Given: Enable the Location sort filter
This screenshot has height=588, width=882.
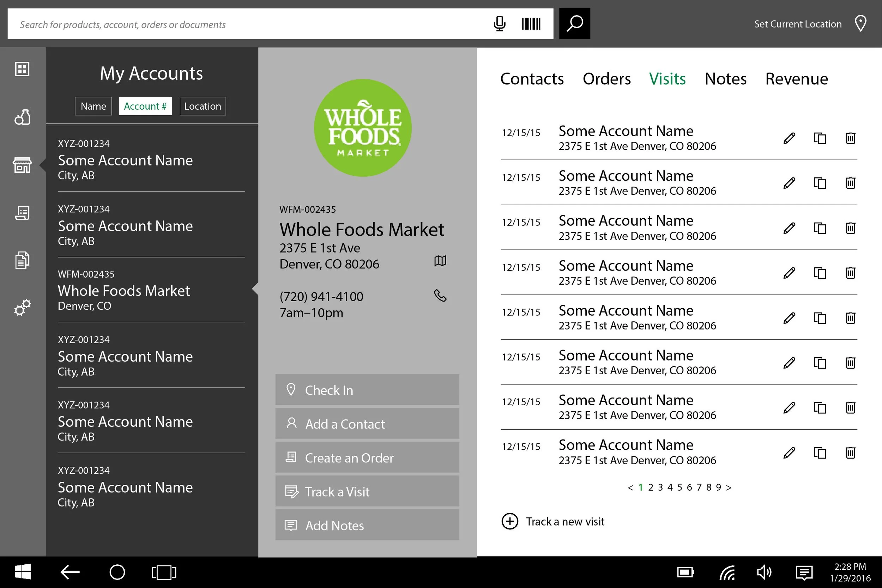Looking at the screenshot, I should [x=203, y=106].
